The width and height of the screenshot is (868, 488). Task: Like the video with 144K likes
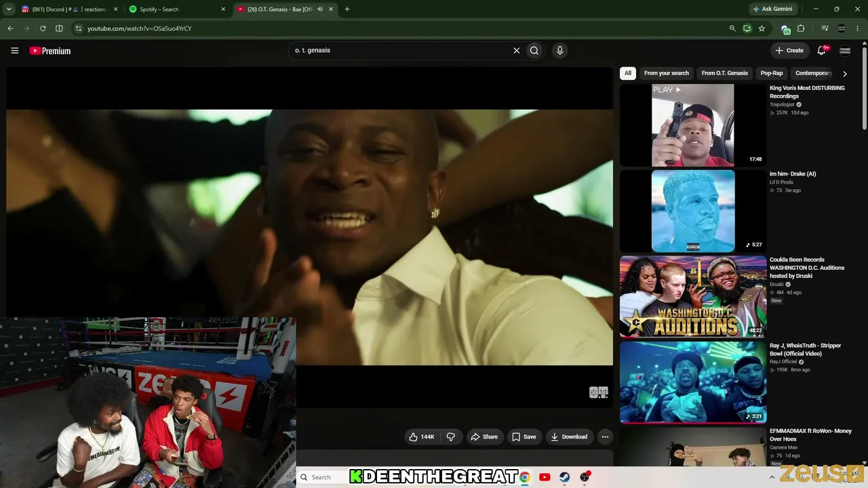point(422,437)
